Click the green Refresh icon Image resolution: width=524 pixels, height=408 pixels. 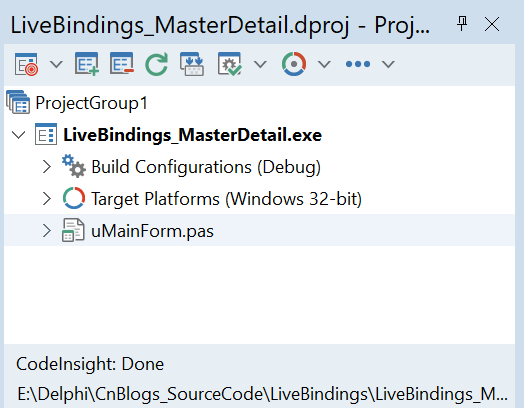[156, 64]
